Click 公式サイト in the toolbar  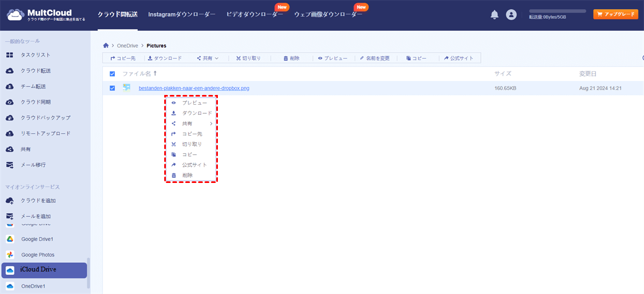[458, 58]
